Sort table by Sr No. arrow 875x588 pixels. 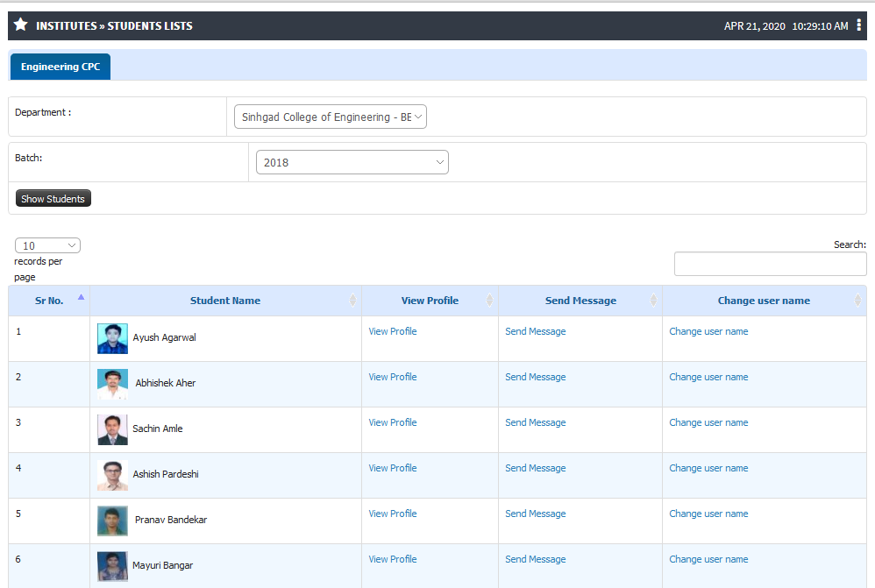(81, 297)
